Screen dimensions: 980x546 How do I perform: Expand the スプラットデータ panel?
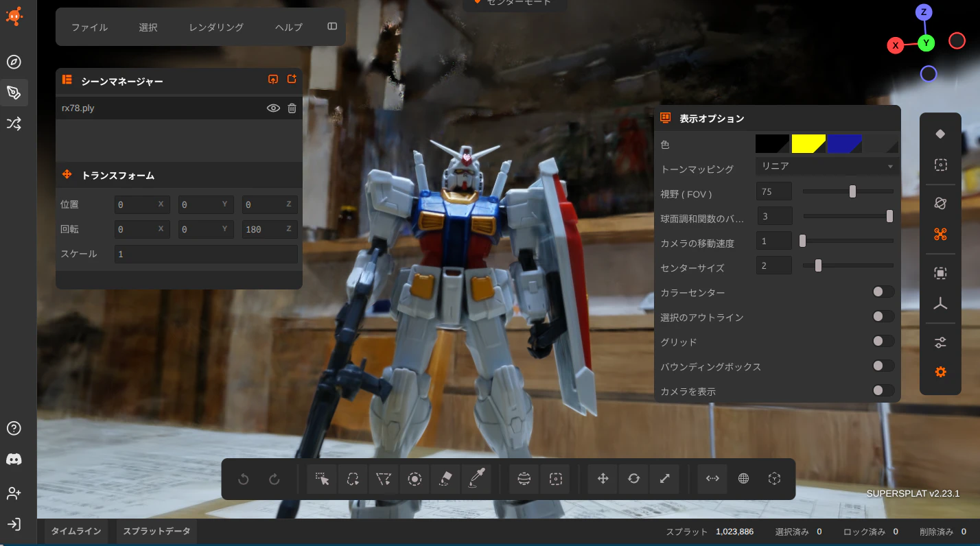point(157,532)
